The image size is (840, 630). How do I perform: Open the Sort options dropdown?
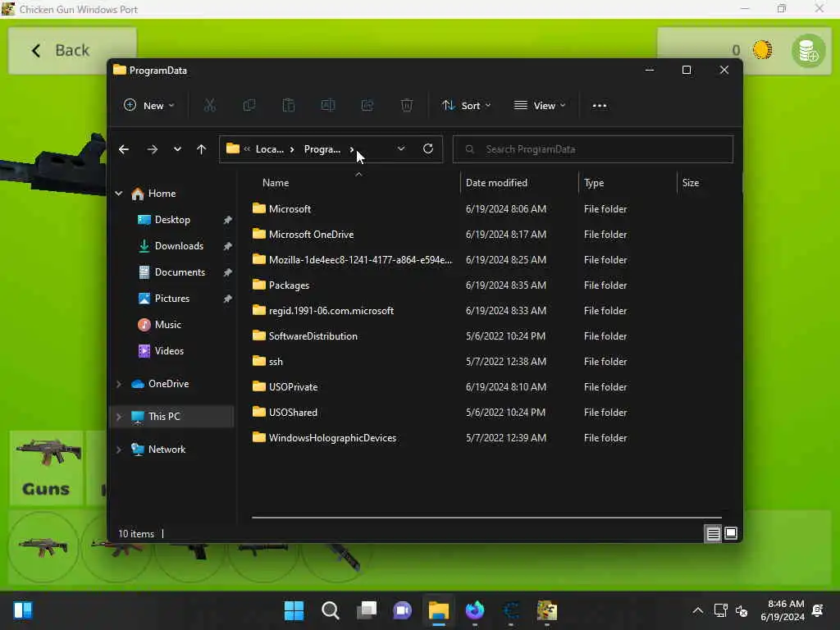[x=466, y=106]
